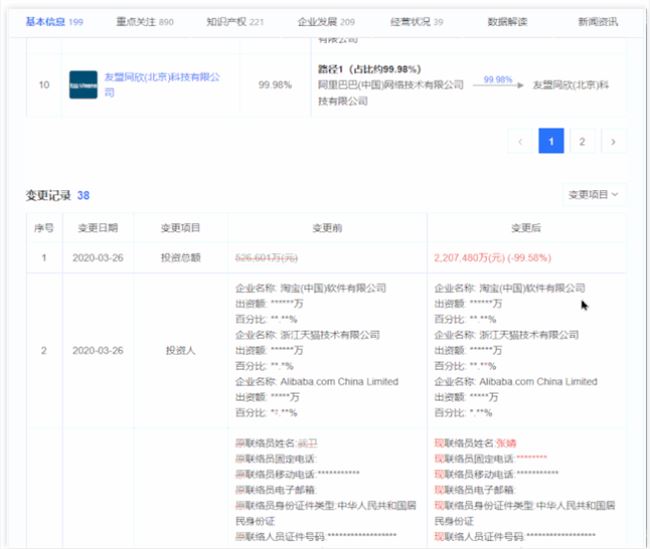Open the 基本信息 tab
Image resolution: width=650 pixels, height=549 pixels.
tap(54, 22)
